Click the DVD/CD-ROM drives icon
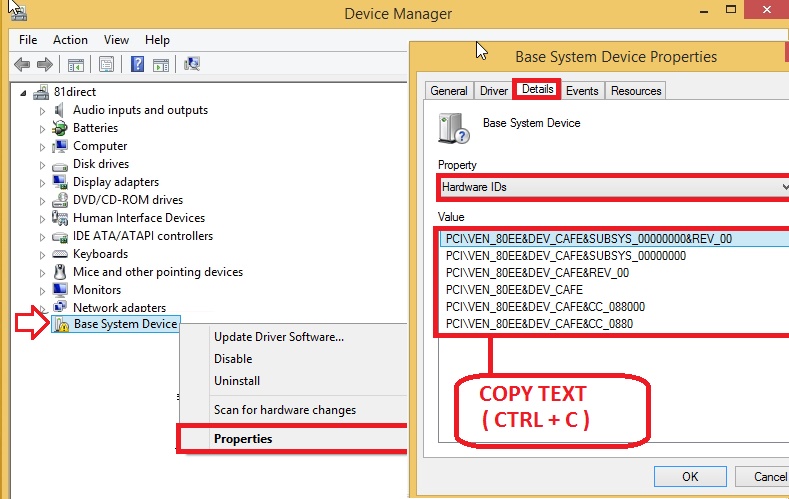Screen dimensions: 789x499 click(60, 200)
